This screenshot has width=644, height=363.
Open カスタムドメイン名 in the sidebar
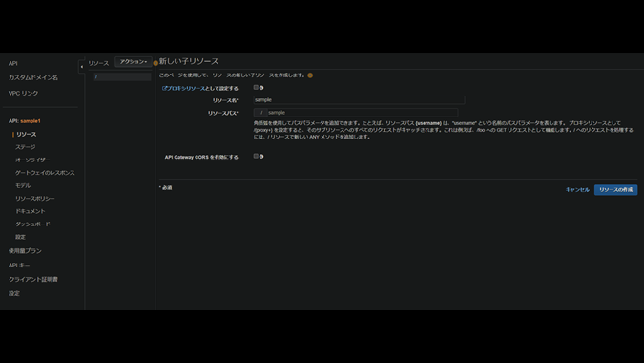pos(33,77)
